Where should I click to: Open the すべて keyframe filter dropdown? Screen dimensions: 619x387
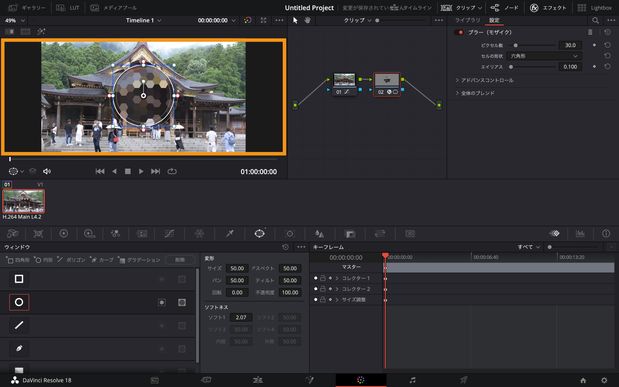[x=529, y=247]
